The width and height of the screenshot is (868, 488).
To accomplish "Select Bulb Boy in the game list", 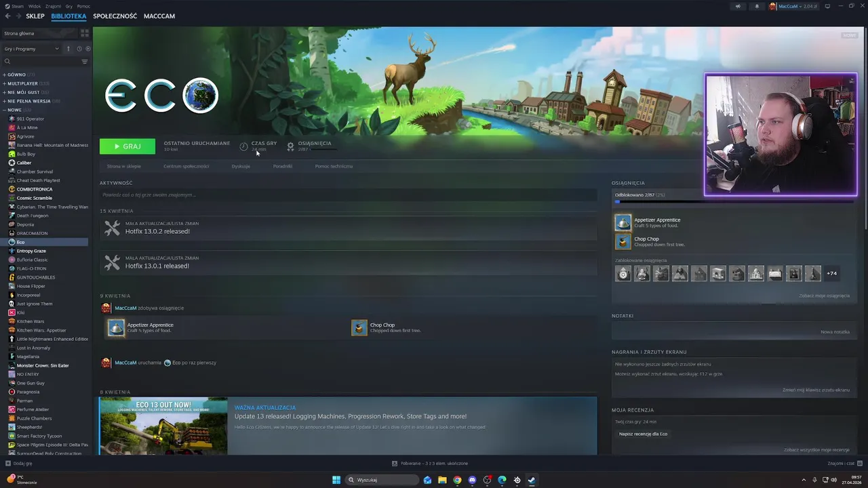I will (x=26, y=154).
